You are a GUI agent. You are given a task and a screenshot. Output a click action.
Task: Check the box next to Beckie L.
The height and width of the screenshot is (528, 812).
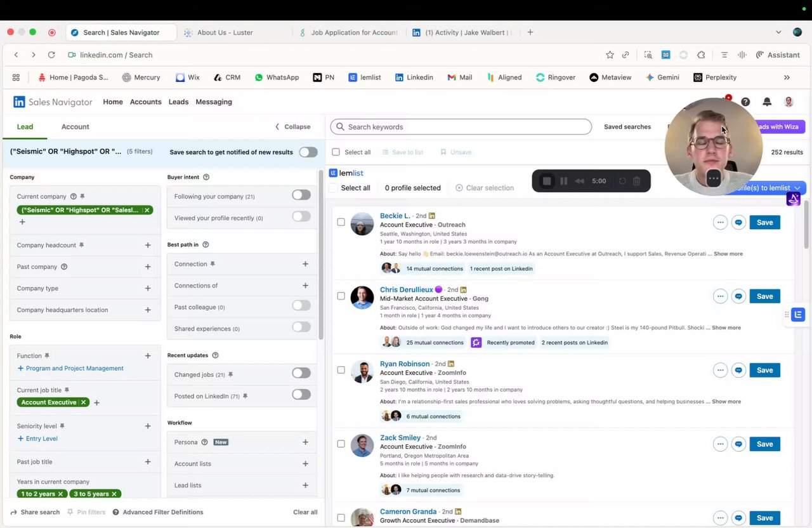pos(341,222)
